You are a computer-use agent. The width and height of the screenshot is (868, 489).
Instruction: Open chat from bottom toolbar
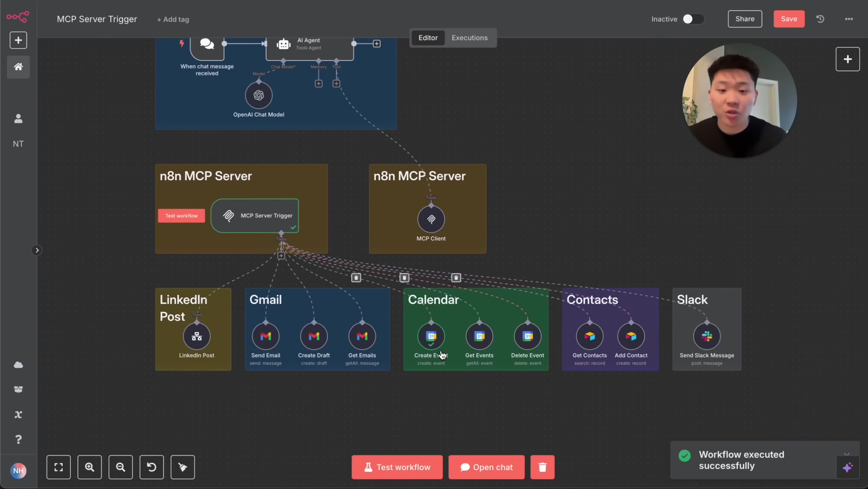coord(486,467)
